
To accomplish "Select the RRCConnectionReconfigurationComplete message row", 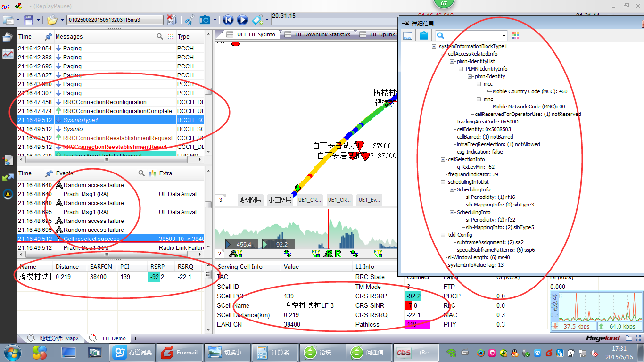I will pyautogui.click(x=111, y=111).
